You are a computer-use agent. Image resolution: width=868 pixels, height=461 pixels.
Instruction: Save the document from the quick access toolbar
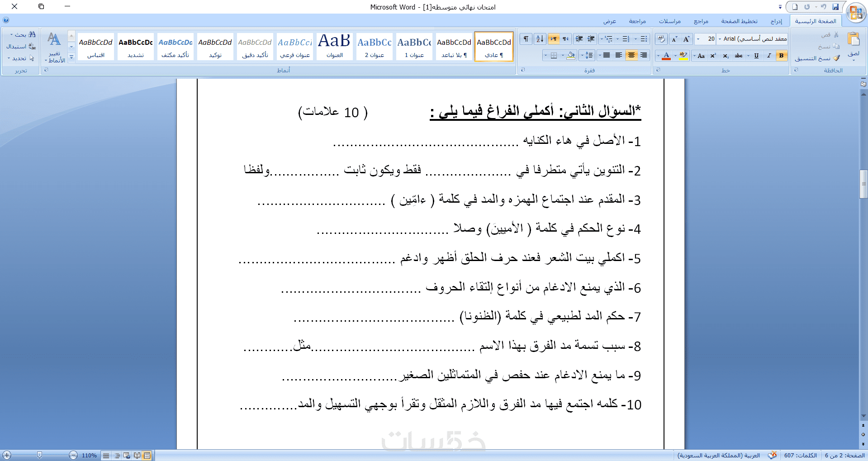(835, 7)
